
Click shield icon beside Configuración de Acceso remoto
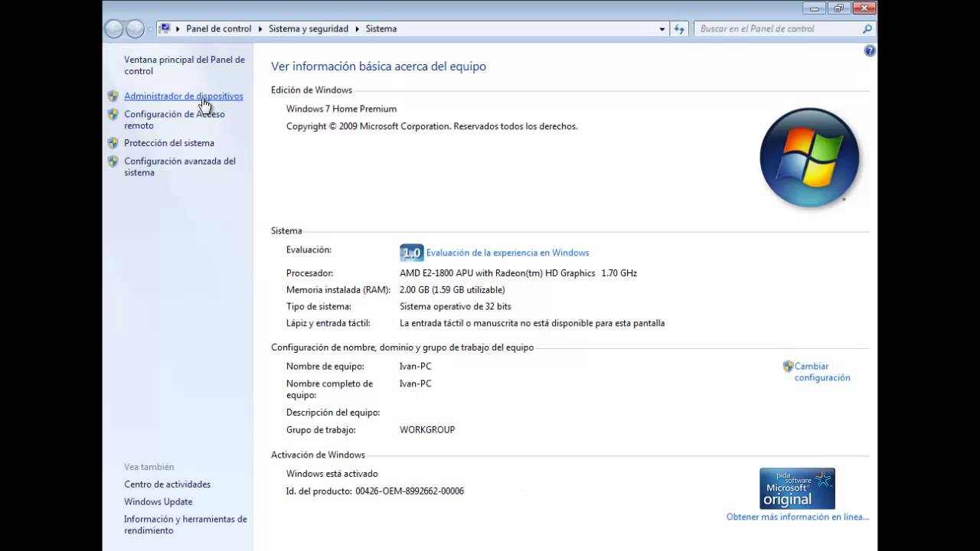pos(113,115)
